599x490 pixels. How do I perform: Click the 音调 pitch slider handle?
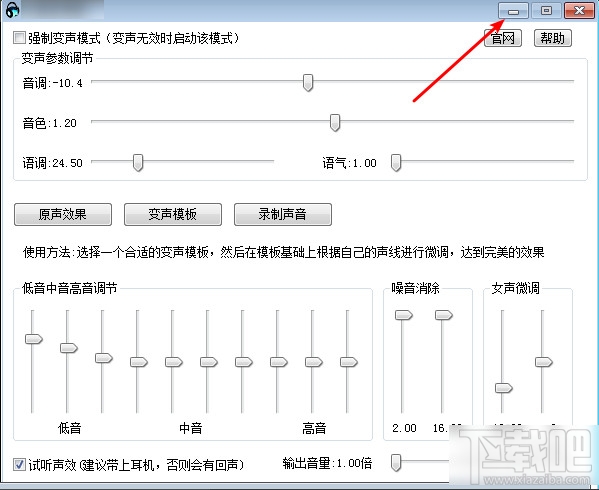pos(308,83)
